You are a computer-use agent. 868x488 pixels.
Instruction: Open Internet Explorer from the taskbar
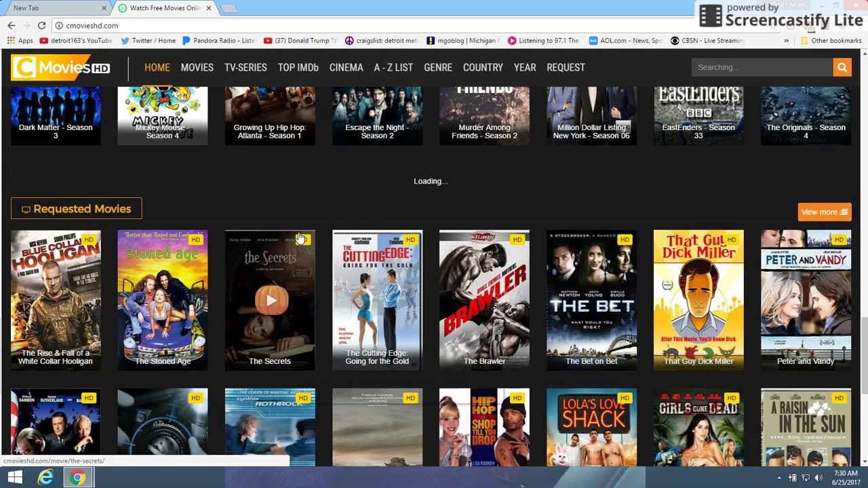45,477
